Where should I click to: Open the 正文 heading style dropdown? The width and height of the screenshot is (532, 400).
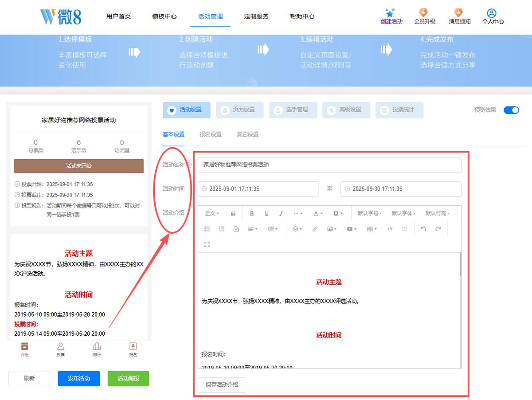pos(212,213)
